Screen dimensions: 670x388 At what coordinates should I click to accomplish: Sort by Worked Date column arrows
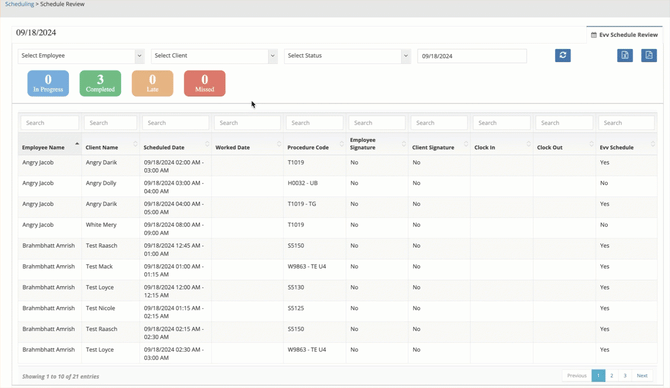tap(279, 144)
